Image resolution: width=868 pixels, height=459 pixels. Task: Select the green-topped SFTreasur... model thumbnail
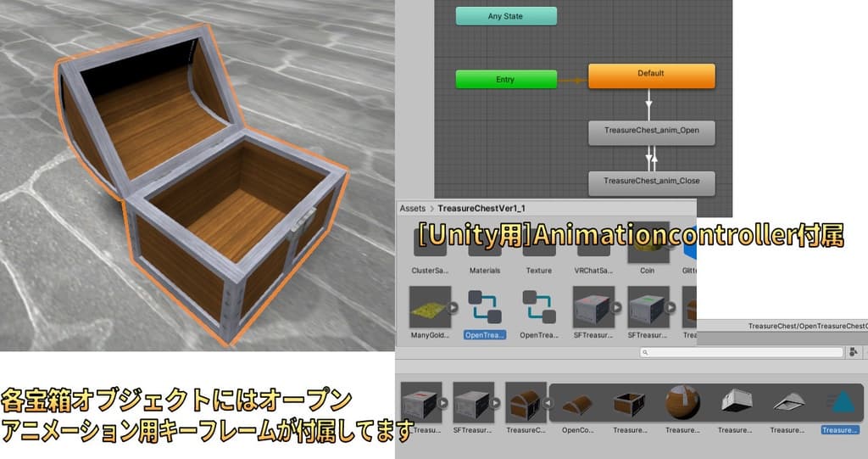648,306
